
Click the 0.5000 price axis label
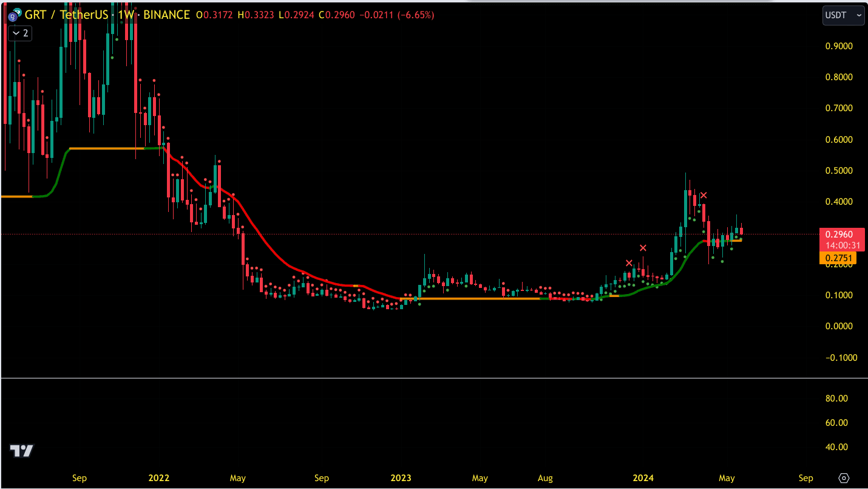click(x=839, y=171)
